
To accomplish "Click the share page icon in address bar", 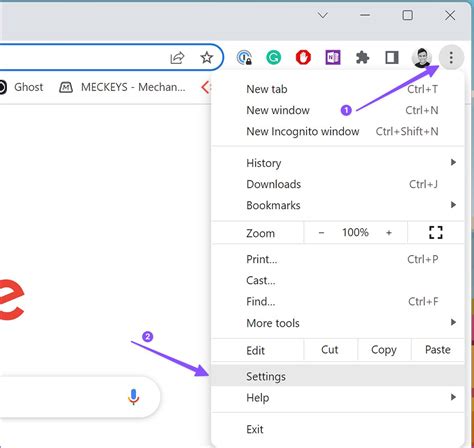I will (x=177, y=58).
